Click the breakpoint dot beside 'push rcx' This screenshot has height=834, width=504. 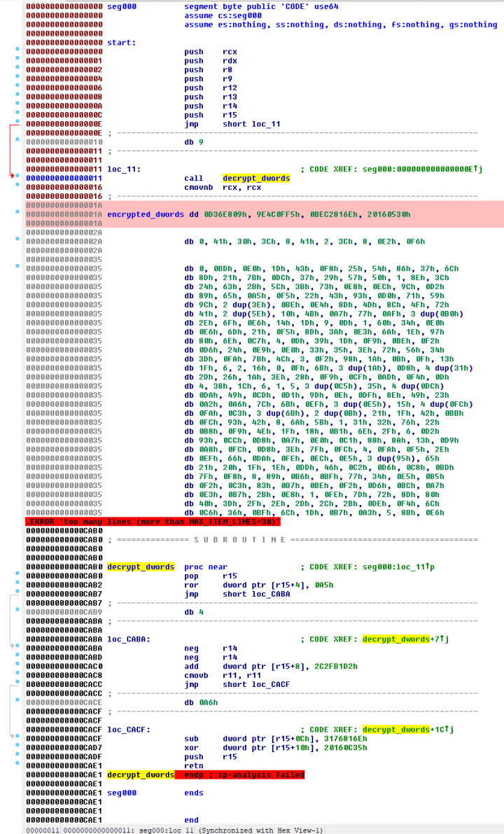[x=17, y=50]
